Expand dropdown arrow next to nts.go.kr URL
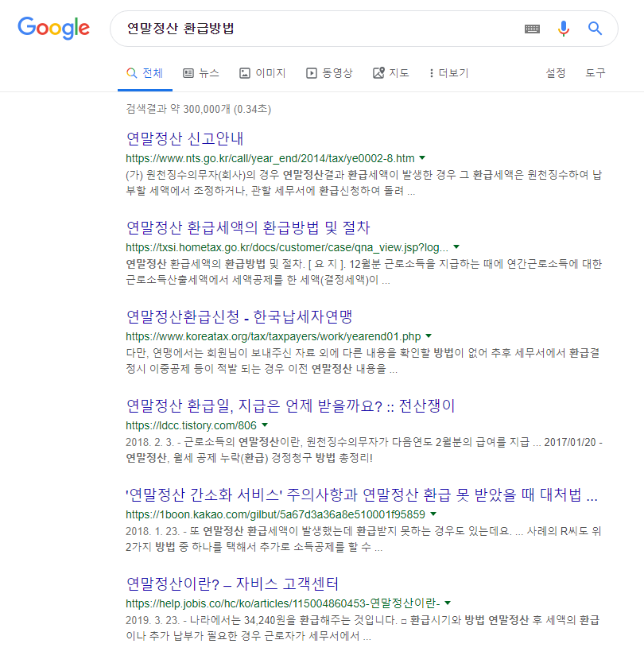The height and width of the screenshot is (667, 644). point(422,158)
